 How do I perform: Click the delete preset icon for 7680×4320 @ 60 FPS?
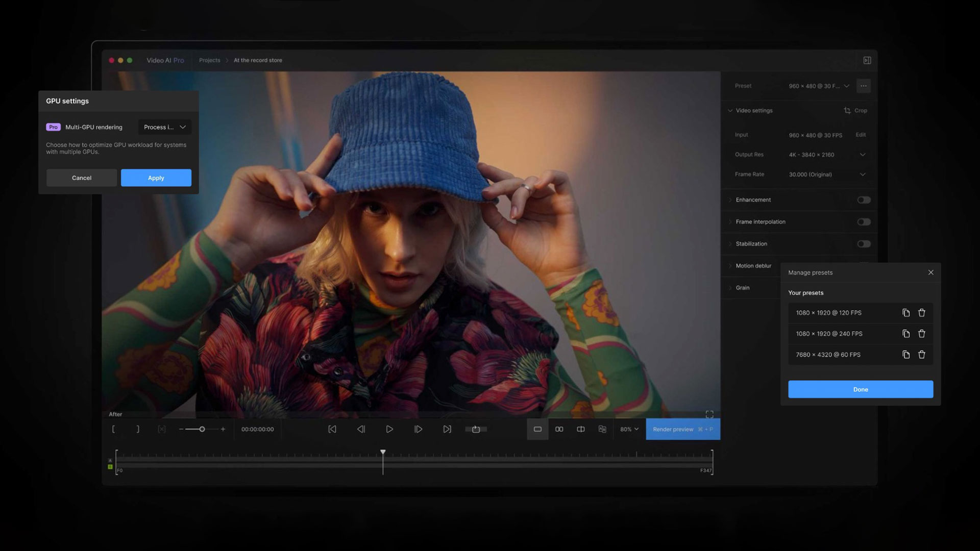click(x=921, y=355)
